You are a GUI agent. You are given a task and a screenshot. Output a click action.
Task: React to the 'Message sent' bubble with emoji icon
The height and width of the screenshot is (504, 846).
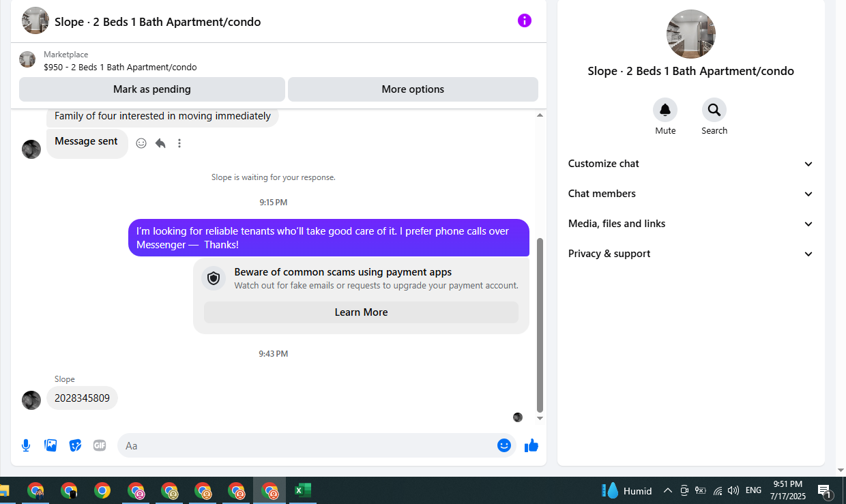141,143
